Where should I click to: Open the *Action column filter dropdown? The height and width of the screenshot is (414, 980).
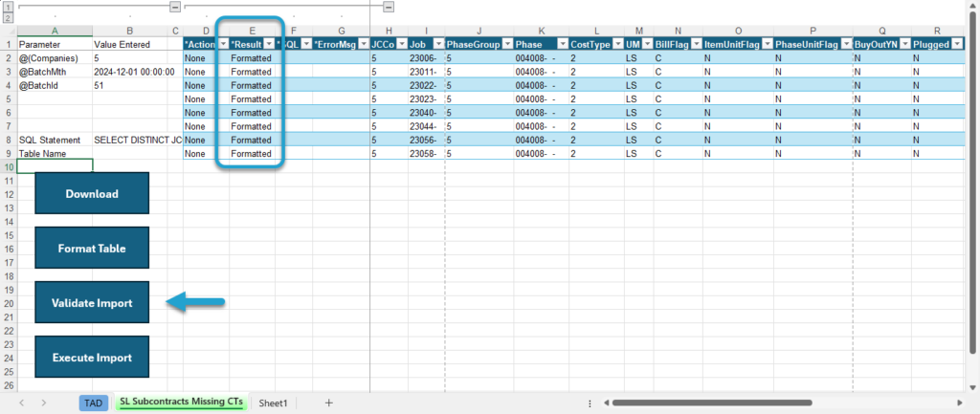[x=223, y=44]
